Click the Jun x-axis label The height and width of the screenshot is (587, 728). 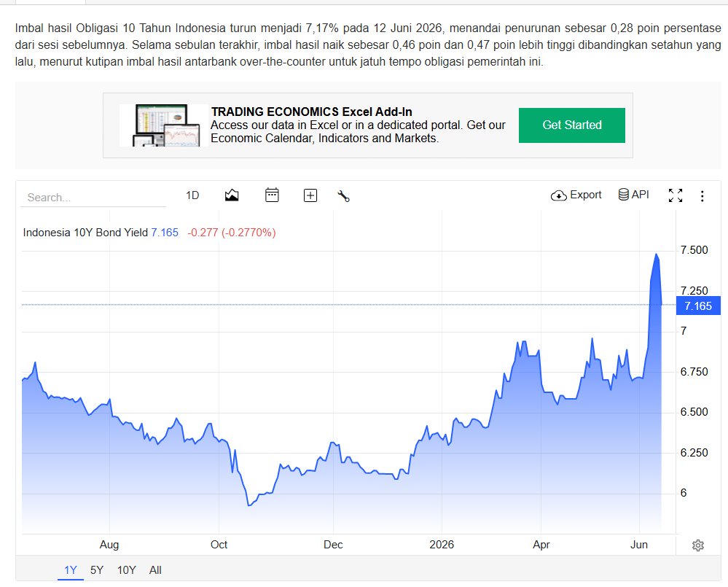coord(639,545)
